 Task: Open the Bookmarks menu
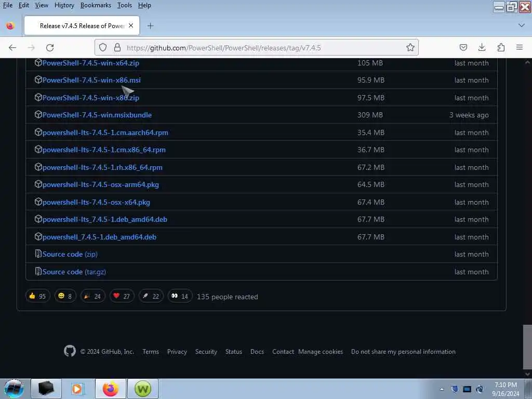96,5
